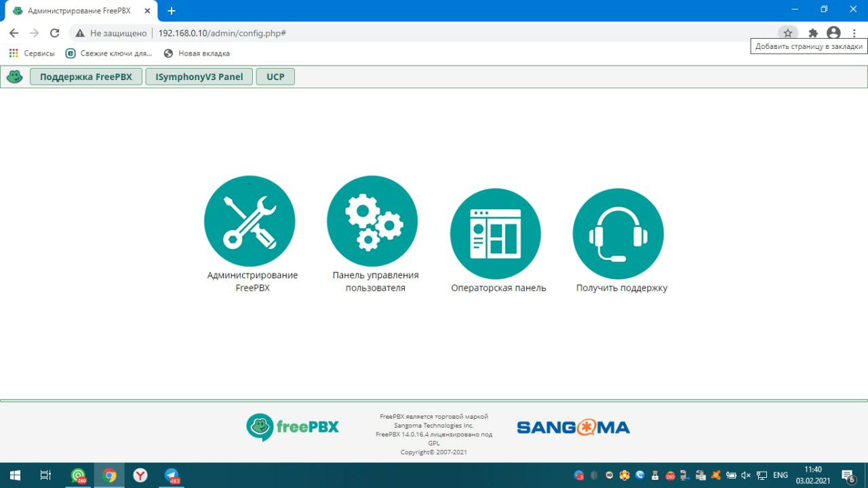Open the browser extensions puzzle icon
This screenshot has width=868, height=488.
[813, 33]
